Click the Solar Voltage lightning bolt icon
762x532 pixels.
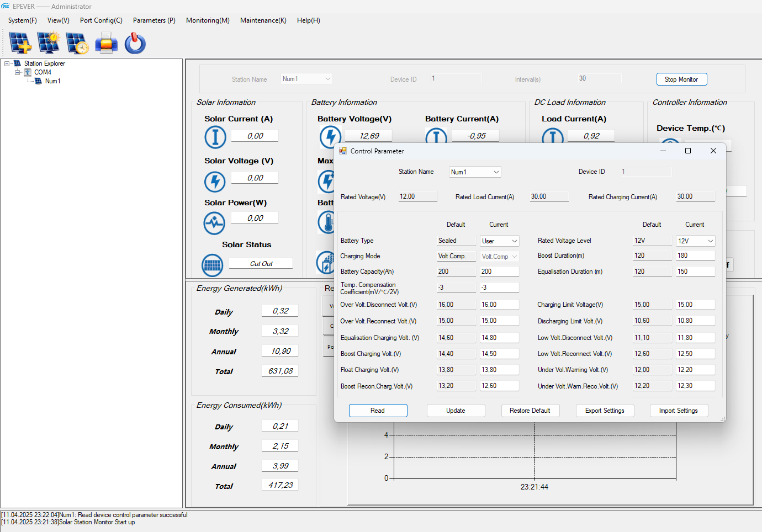coord(215,181)
